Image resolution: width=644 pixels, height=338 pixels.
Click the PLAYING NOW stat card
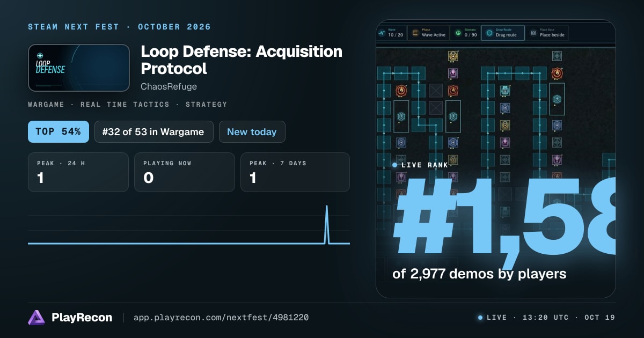tap(185, 172)
